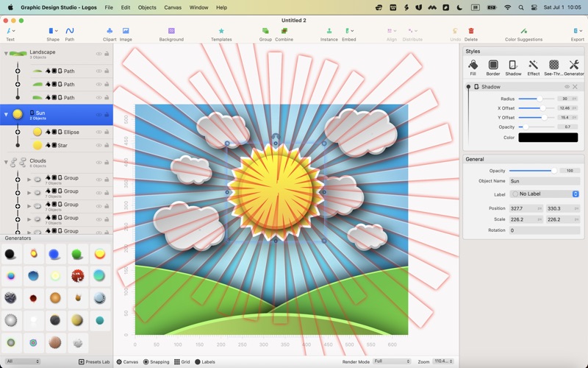Screen dimensions: 588x368
Task: Open the File menu
Action: [109, 7]
